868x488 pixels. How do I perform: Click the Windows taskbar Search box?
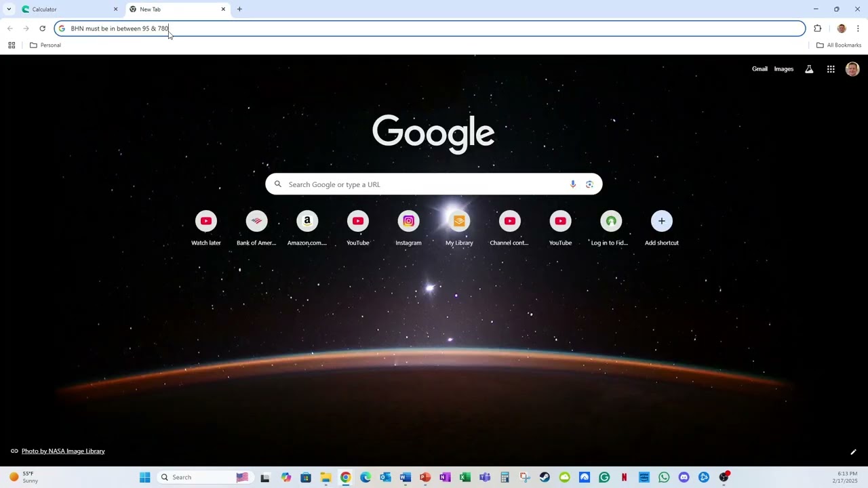click(204, 477)
